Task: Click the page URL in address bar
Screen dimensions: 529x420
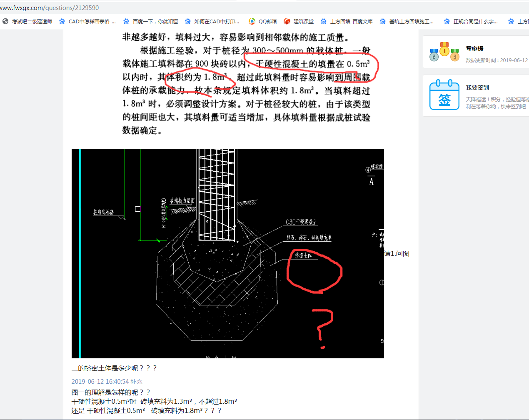Action: (50, 7)
